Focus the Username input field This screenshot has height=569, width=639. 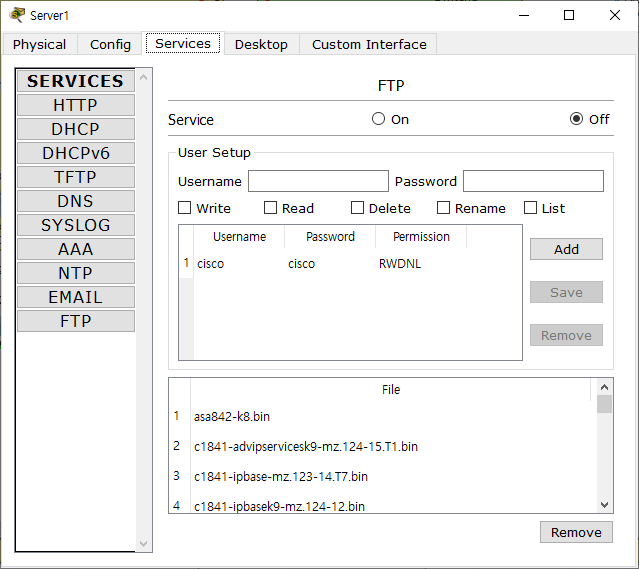pos(318,181)
